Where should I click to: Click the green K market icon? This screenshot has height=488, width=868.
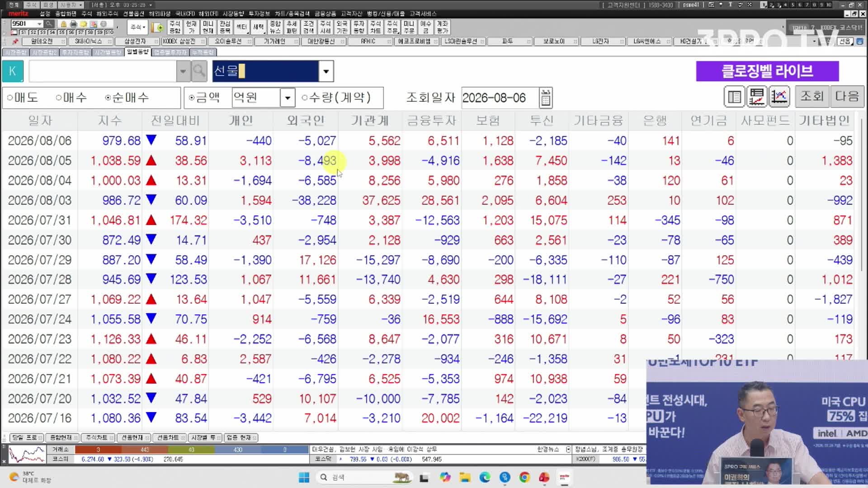(x=13, y=71)
